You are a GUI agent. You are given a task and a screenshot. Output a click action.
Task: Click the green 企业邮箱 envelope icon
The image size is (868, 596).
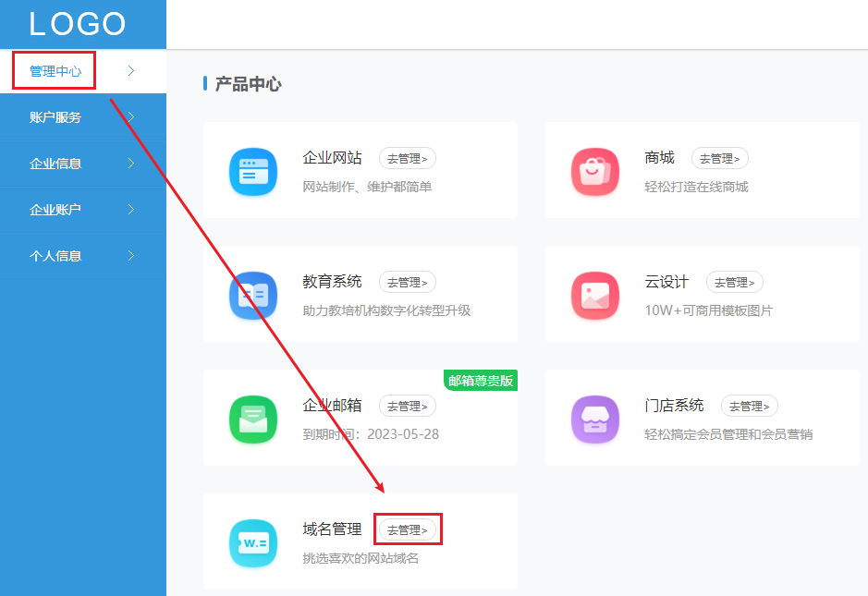point(253,420)
